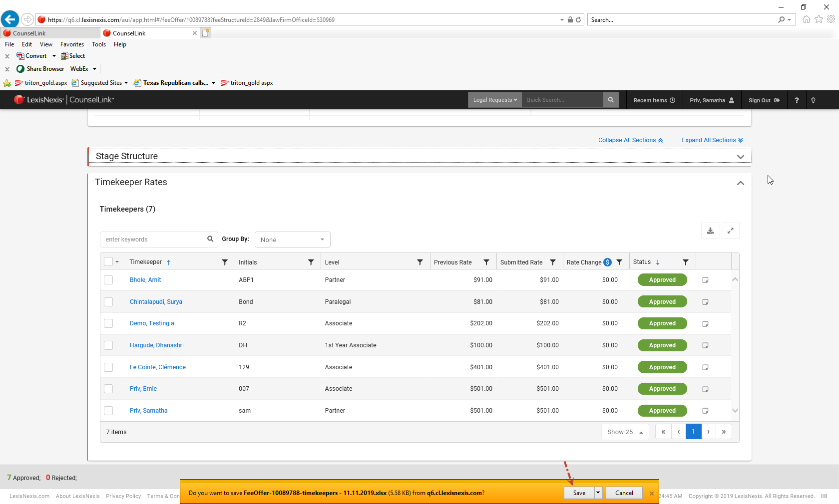Click the expand table fullscreen icon
Screen dimensions: 839x504
730,231
